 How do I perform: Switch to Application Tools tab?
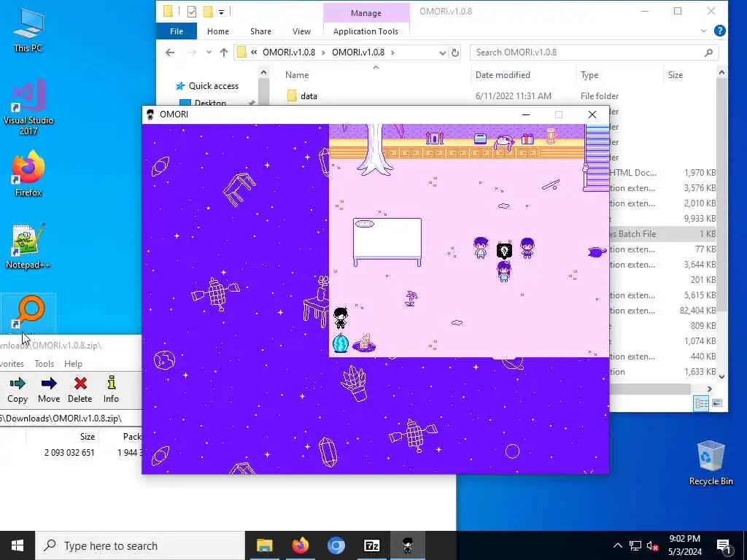pos(365,31)
